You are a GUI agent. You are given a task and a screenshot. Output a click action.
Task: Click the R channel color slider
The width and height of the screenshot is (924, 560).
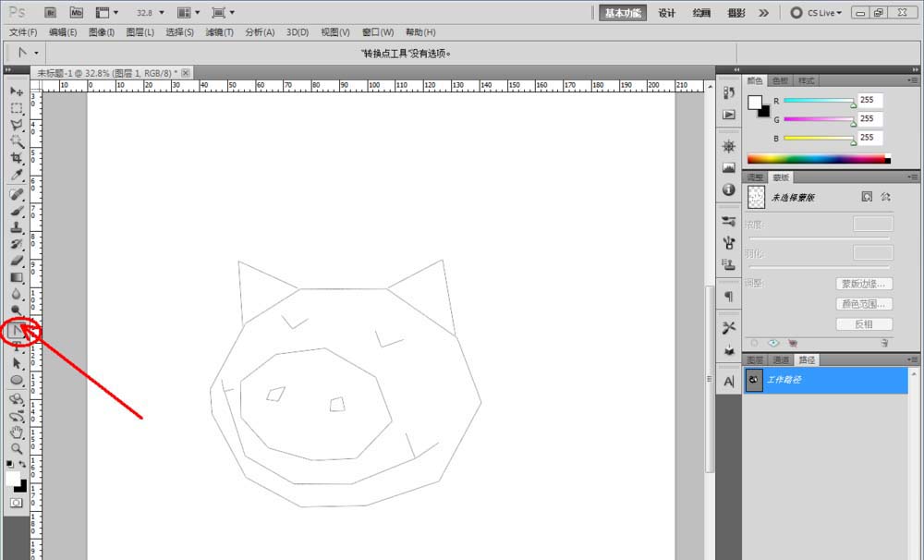pyautogui.click(x=820, y=101)
